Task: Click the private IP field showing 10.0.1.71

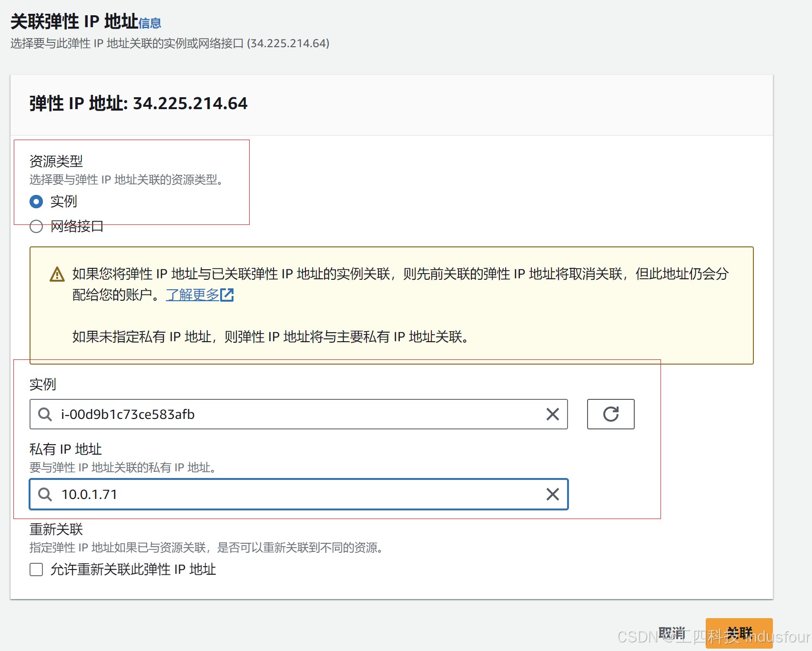Action: tap(299, 494)
